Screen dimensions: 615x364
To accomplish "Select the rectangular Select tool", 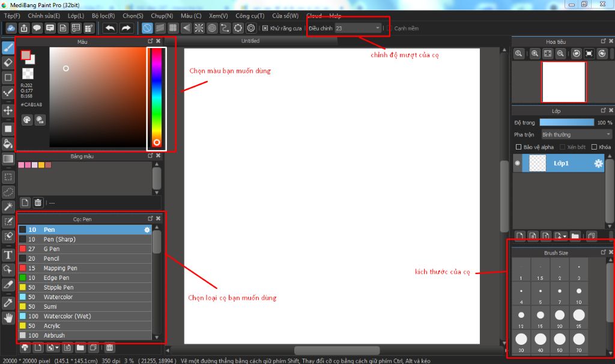I will point(8,177).
